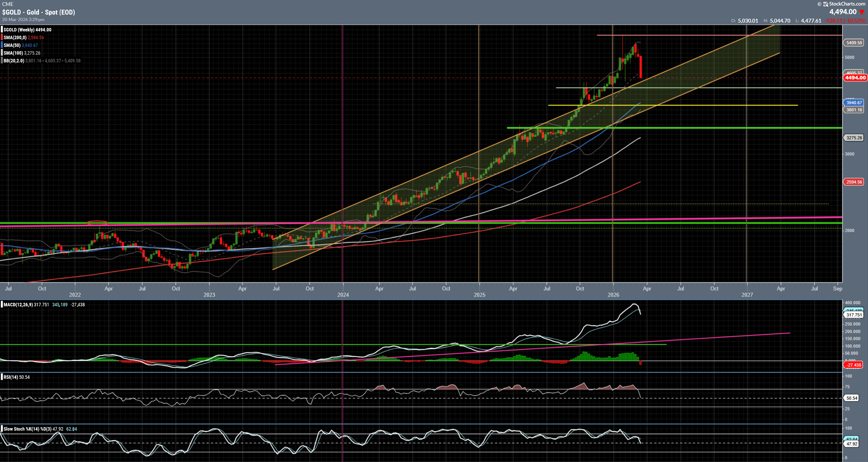
Task: Click the red 2594.56 axis price tag
Action: point(854,182)
